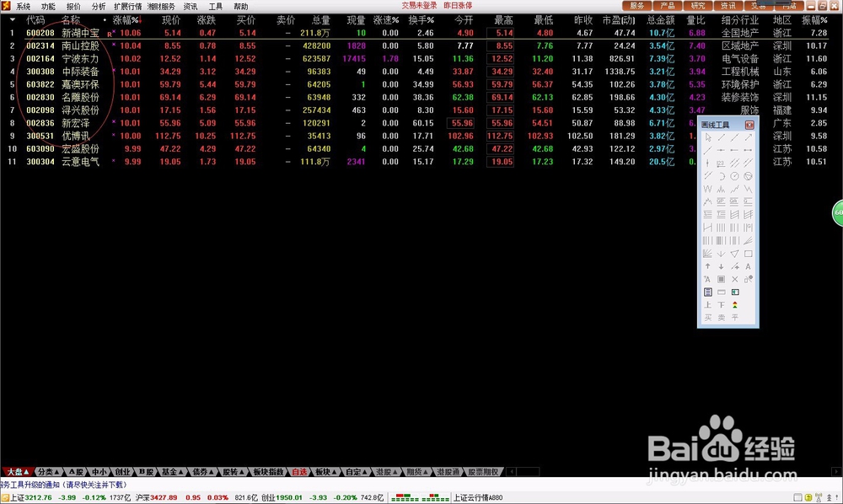
Task: Click the 研究 button at top right
Action: 698,6
